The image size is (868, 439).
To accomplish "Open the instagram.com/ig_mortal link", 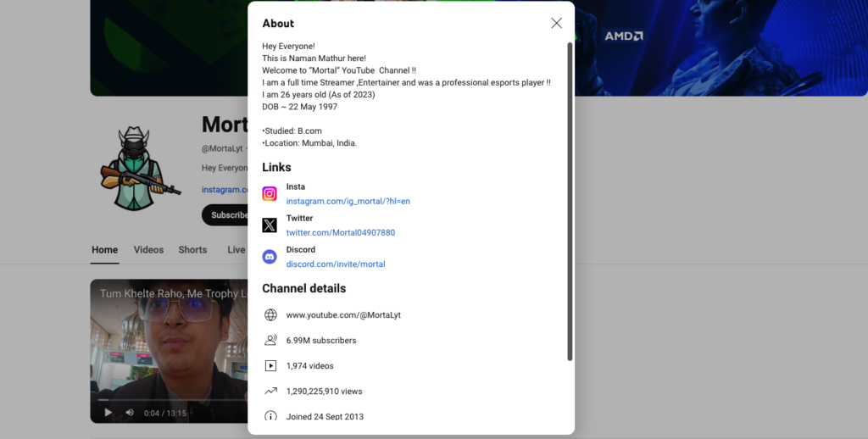I will tap(348, 202).
